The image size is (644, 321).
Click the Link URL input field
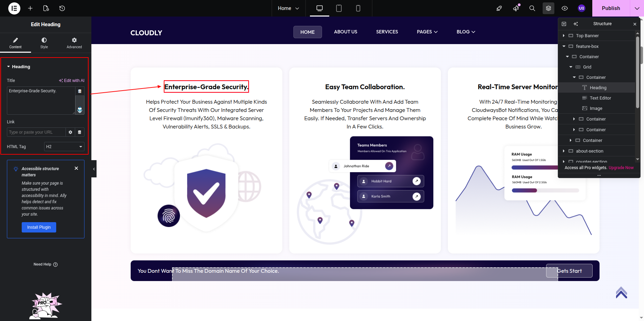coord(36,132)
